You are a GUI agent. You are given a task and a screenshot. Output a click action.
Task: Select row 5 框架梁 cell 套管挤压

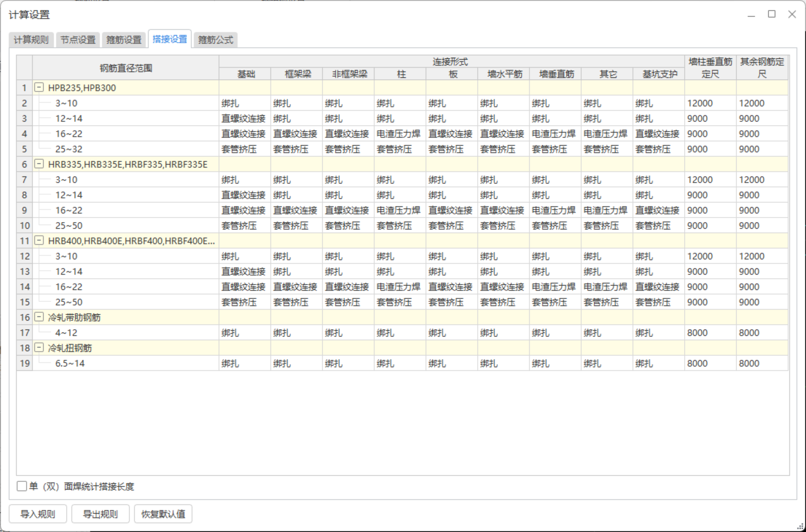pyautogui.click(x=296, y=149)
